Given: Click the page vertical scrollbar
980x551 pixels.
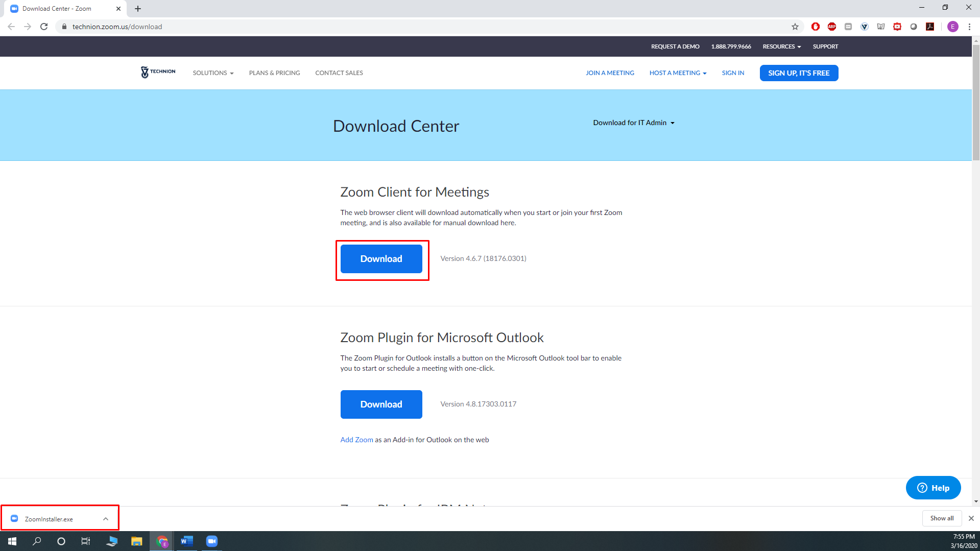Looking at the screenshot, I should click(x=976, y=102).
